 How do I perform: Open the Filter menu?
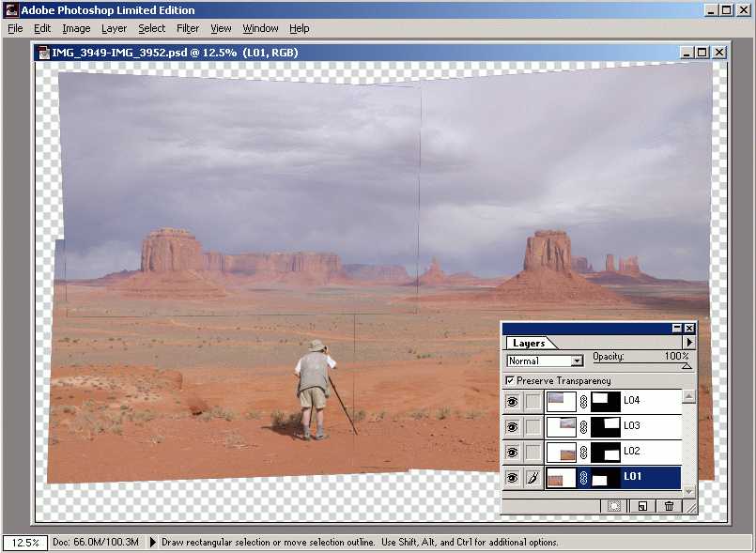pos(188,28)
